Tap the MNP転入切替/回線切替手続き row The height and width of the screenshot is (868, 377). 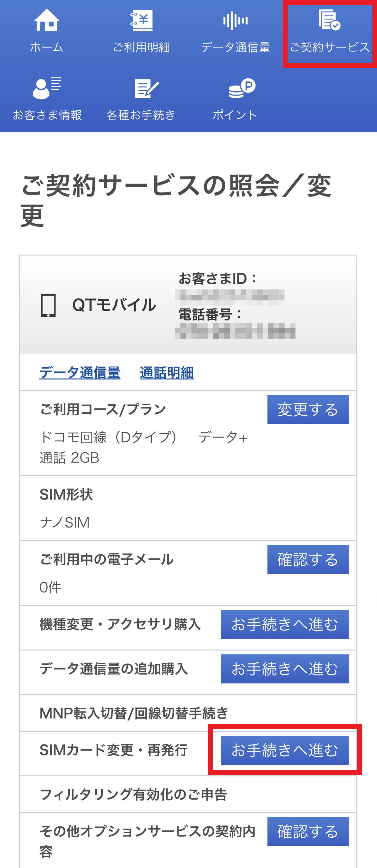(x=134, y=713)
